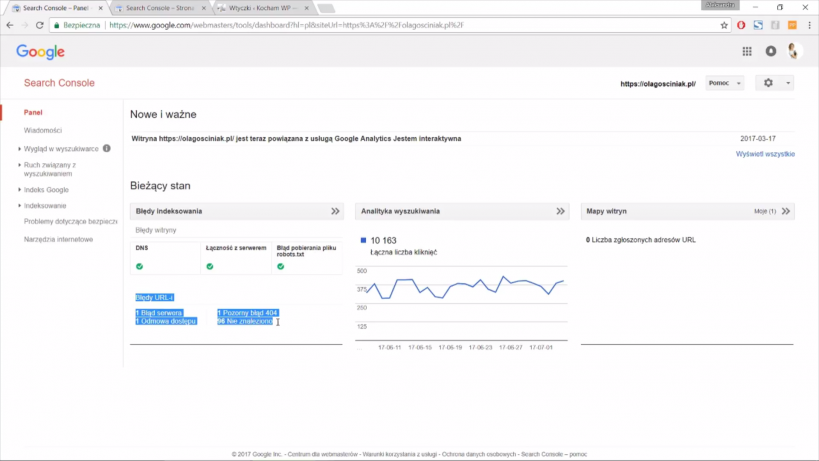Switch to the second Search Console – Strona tab

[159, 8]
